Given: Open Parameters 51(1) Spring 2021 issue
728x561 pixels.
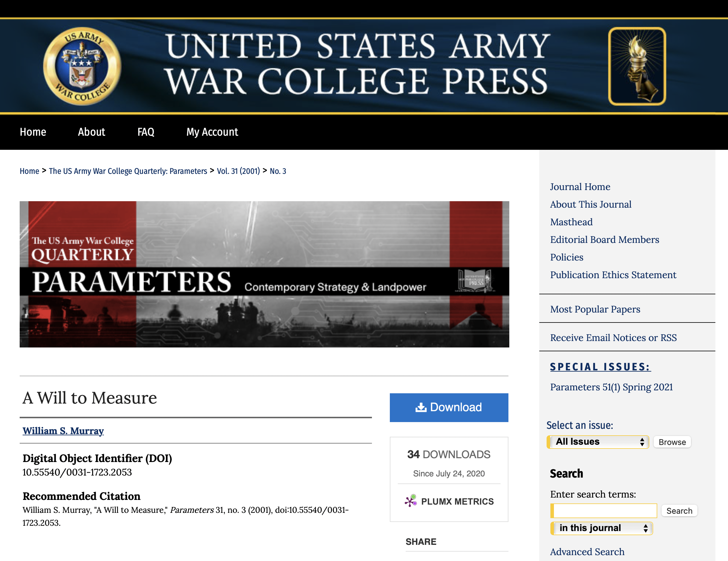Looking at the screenshot, I should tap(611, 387).
